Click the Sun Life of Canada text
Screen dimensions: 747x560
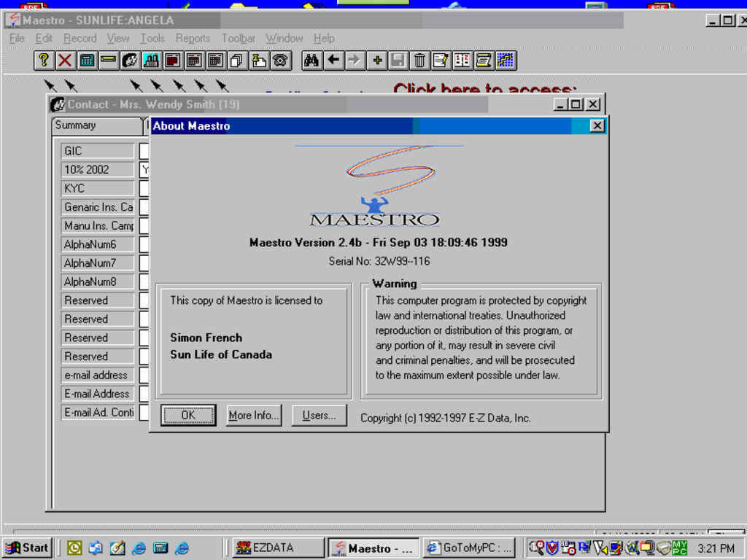(221, 355)
